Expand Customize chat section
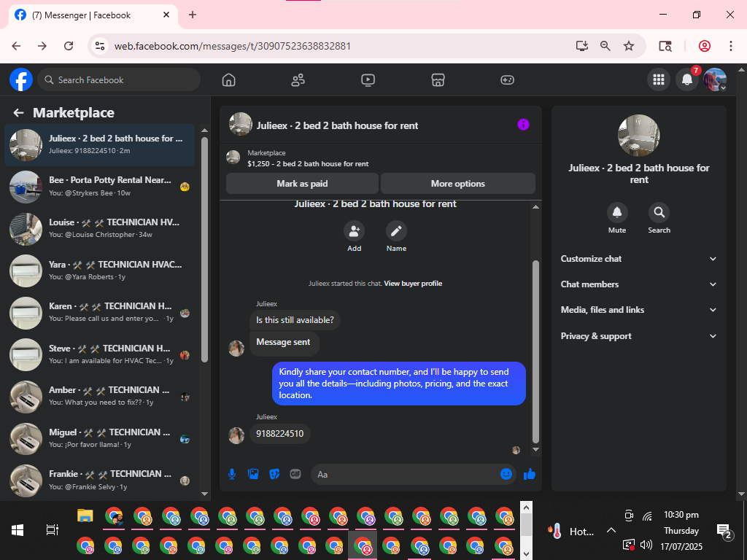The height and width of the screenshot is (560, 747). pyautogui.click(x=638, y=259)
